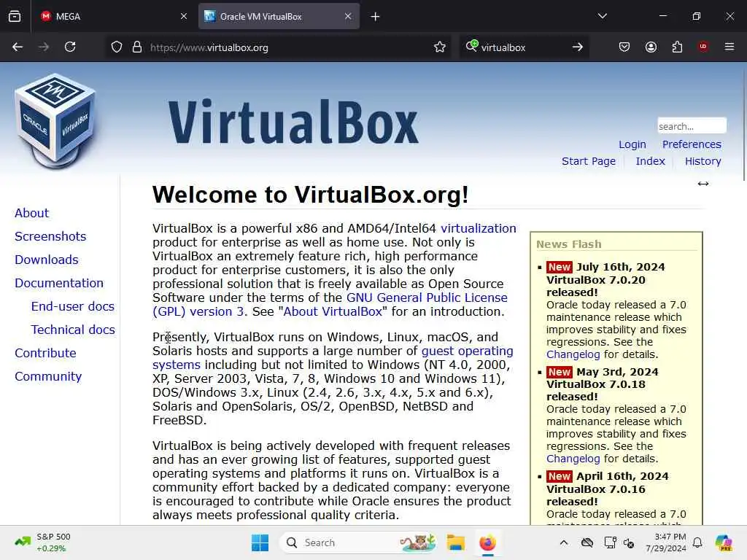
Task: Open the History link
Action: (x=703, y=161)
